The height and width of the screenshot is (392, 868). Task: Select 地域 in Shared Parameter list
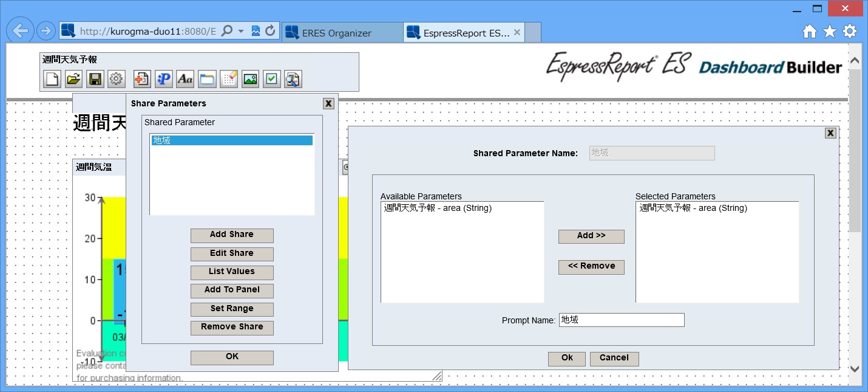(232, 140)
